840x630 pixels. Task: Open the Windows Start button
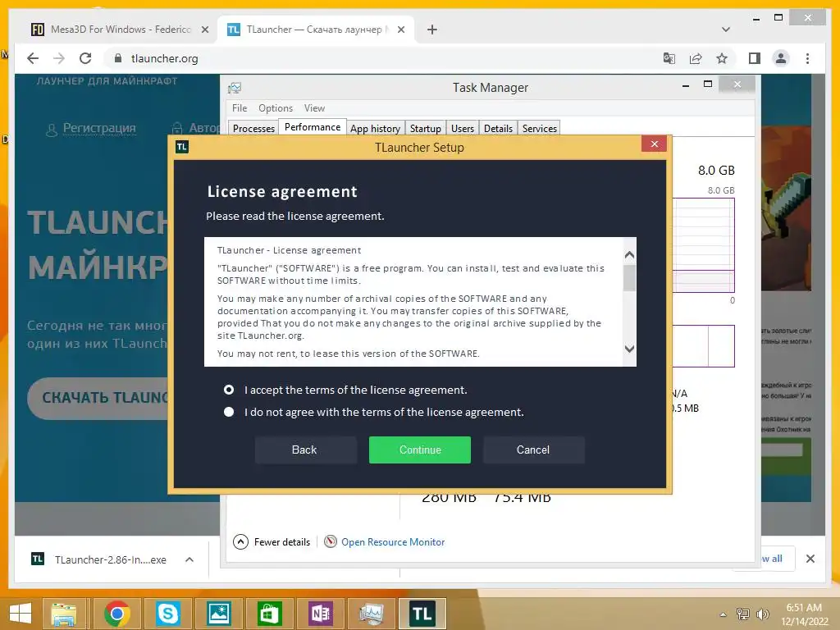21,614
